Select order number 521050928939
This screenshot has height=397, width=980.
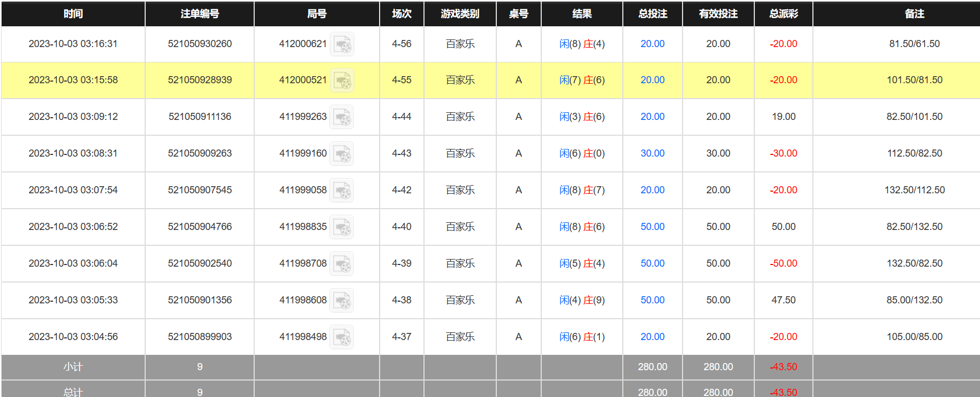(x=200, y=80)
